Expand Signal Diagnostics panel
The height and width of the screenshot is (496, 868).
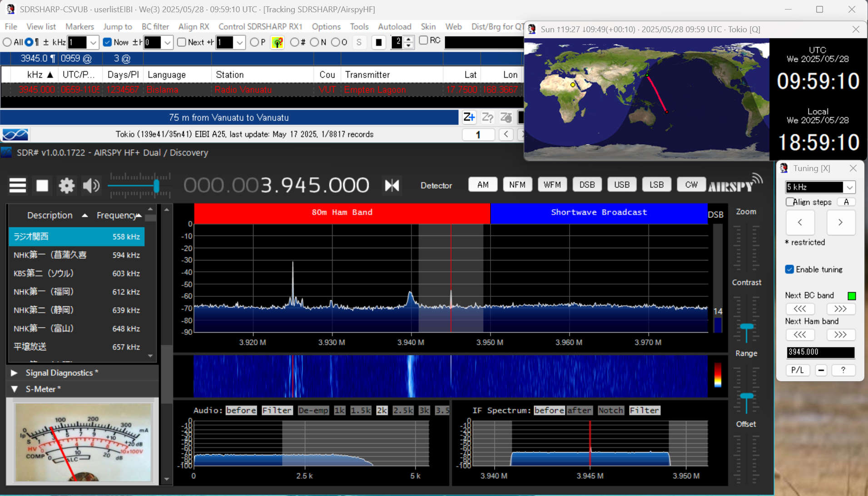pyautogui.click(x=14, y=373)
